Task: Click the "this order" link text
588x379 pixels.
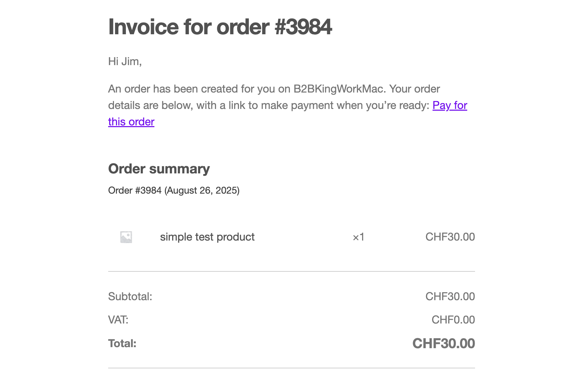Action: 131,122
